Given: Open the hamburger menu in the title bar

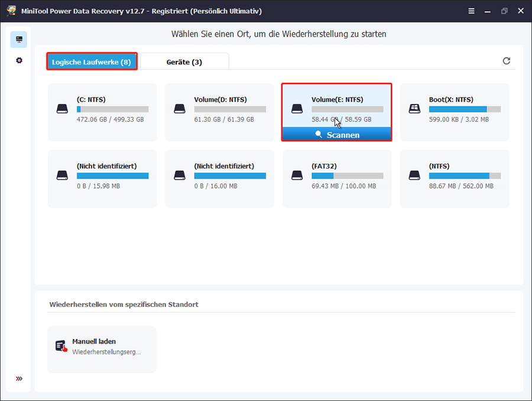Looking at the screenshot, I should point(471,11).
